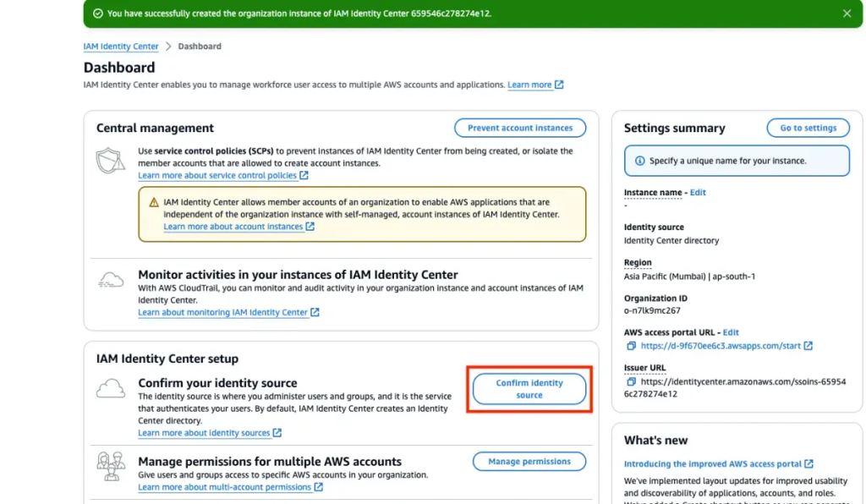Click the Dashboard page heading

(119, 68)
